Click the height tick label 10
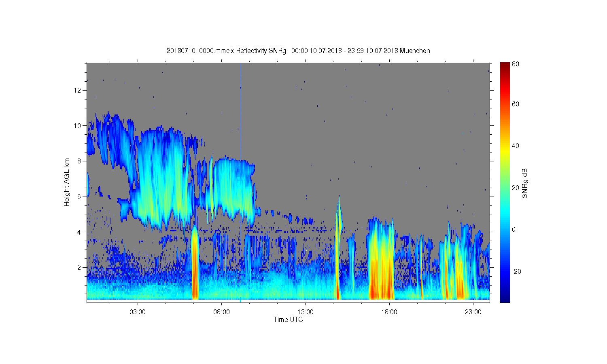This screenshot has width=607, height=364. pyautogui.click(x=78, y=125)
